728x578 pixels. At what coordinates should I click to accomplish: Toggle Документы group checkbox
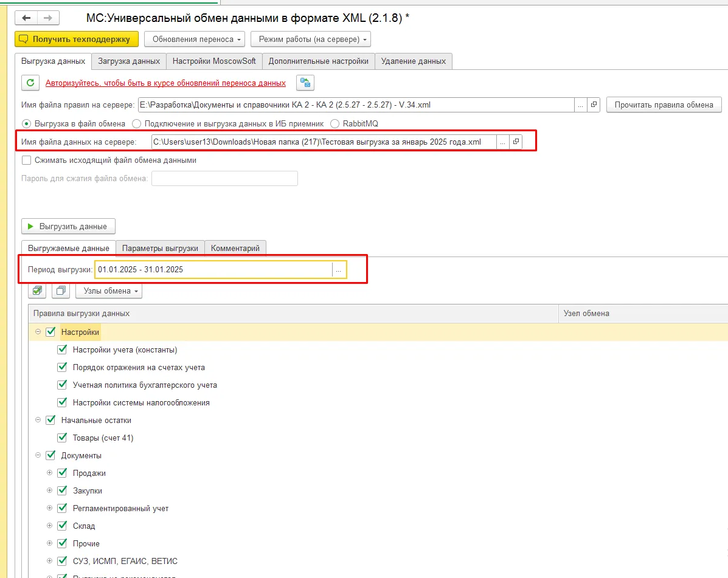click(x=50, y=456)
